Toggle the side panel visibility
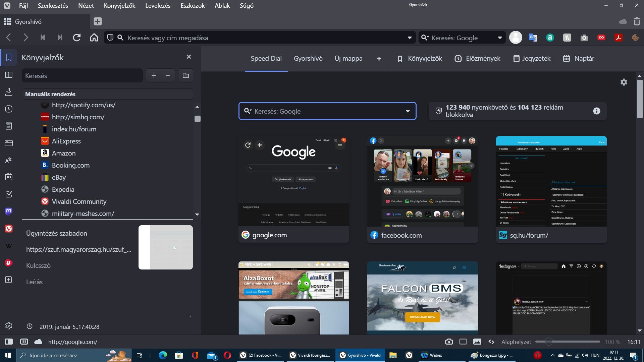644x362 pixels. pyautogui.click(x=9, y=342)
